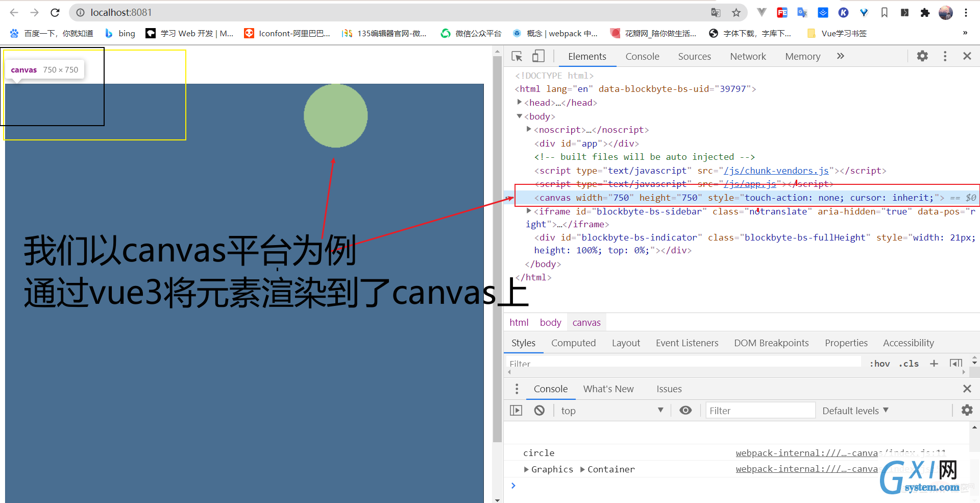Open the bookmark outline extension icon

(884, 12)
